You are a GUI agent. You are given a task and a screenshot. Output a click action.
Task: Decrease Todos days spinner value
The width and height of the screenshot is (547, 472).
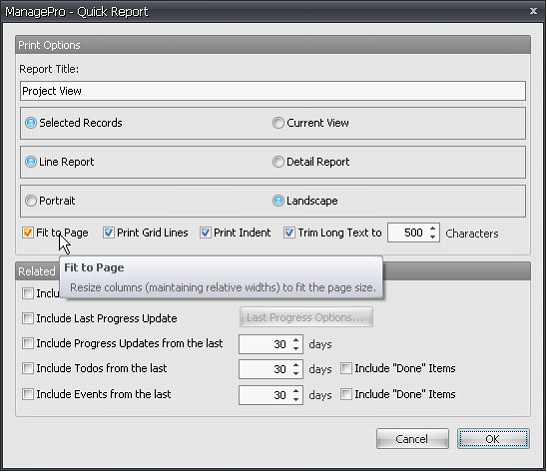pyautogui.click(x=296, y=373)
